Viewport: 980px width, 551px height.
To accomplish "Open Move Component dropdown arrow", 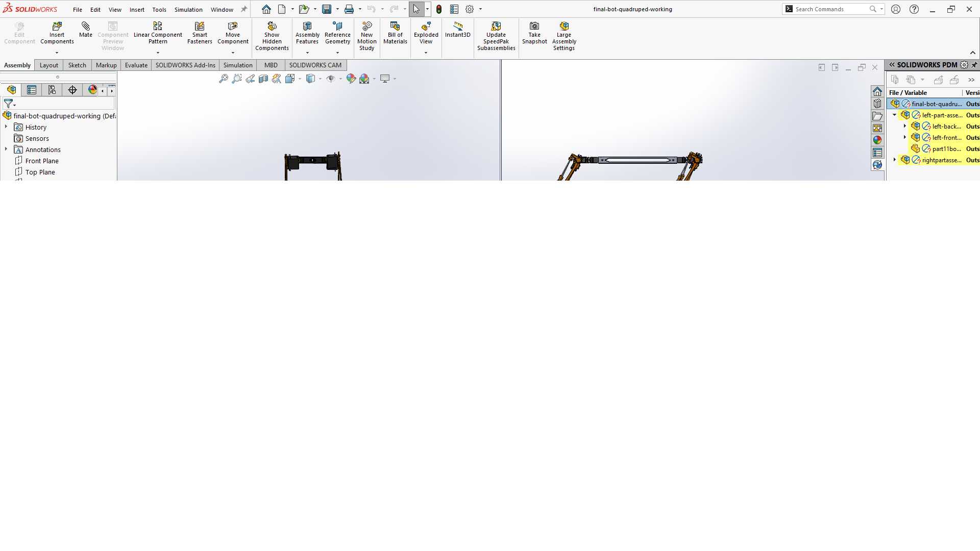I will click(x=233, y=53).
